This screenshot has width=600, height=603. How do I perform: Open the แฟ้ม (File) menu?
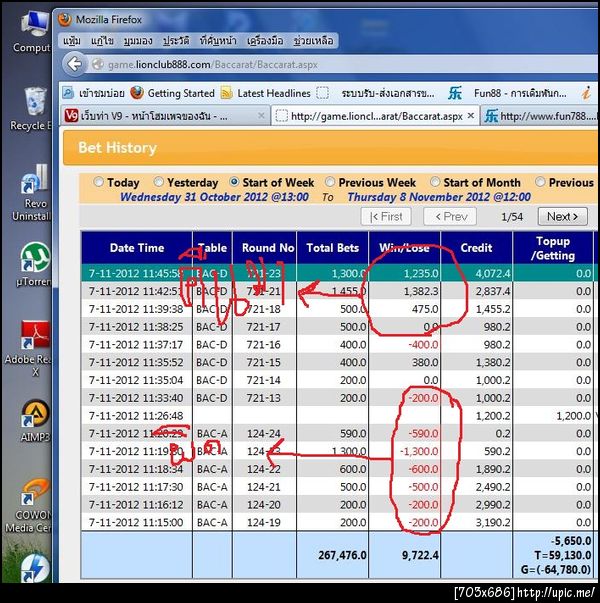pyautogui.click(x=72, y=41)
